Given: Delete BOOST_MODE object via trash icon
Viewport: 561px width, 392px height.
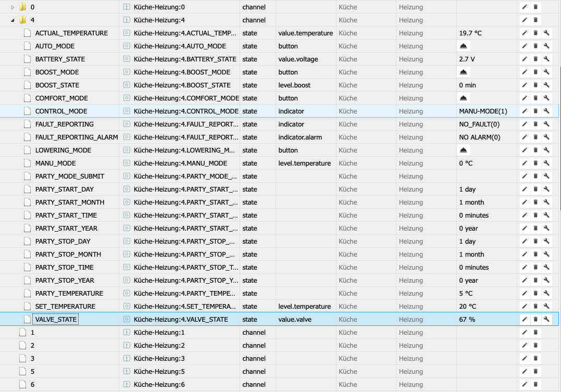Looking at the screenshot, I should [535, 72].
